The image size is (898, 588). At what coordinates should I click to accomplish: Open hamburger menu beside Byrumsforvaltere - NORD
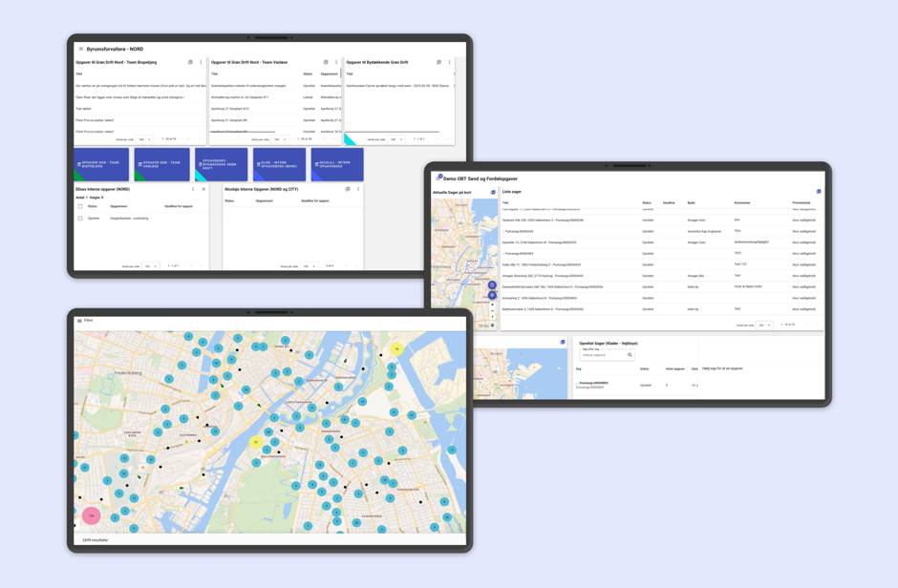pyautogui.click(x=80, y=49)
